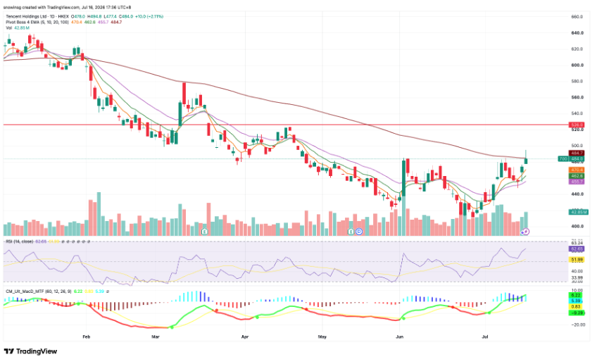The width and height of the screenshot is (597, 364).
Task: Click the Apr label on the time axis
Action: (245, 337)
